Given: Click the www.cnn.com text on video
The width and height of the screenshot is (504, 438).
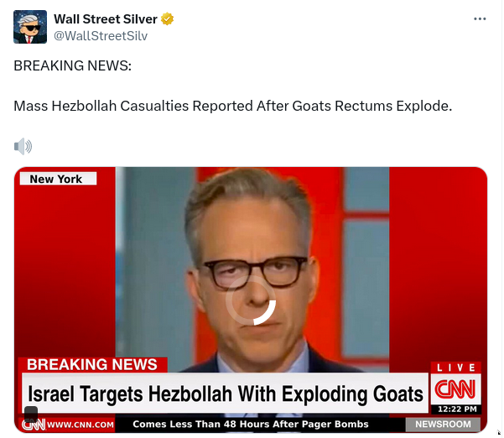Looking at the screenshot, I should point(81,425).
